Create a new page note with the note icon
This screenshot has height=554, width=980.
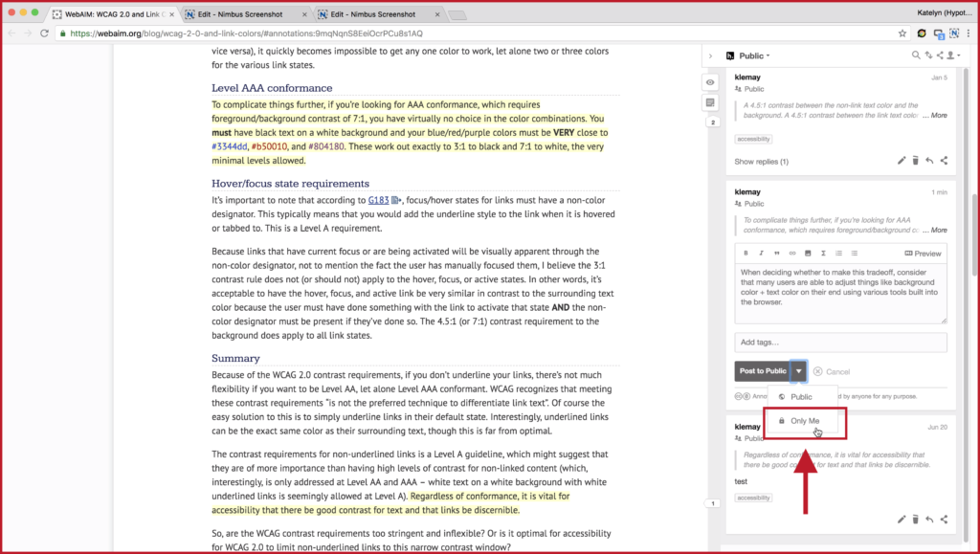point(710,102)
